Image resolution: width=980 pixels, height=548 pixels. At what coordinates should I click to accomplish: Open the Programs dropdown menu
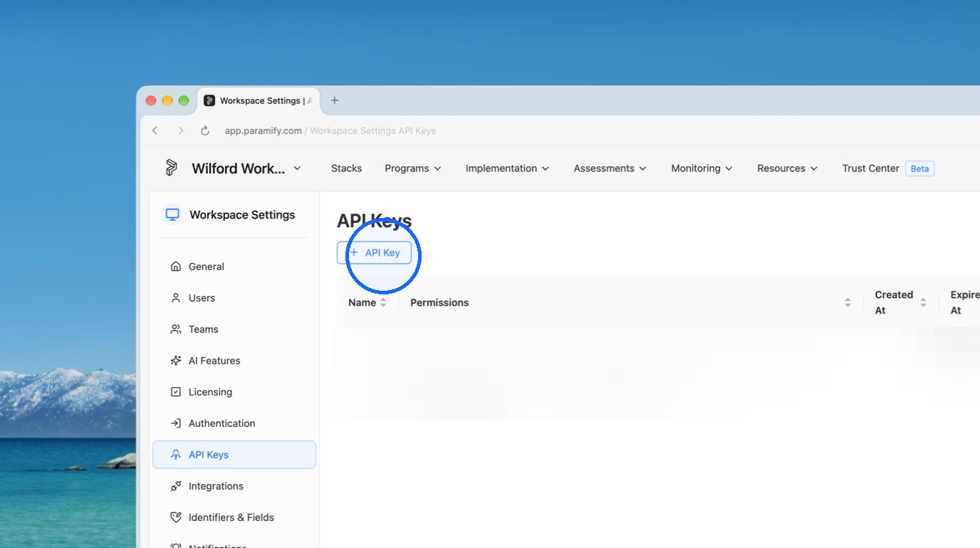click(x=413, y=168)
